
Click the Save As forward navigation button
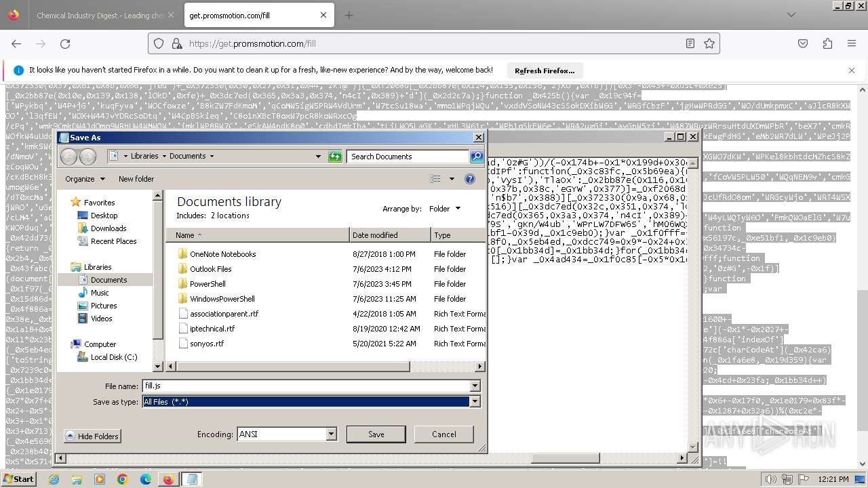pyautogui.click(x=88, y=157)
